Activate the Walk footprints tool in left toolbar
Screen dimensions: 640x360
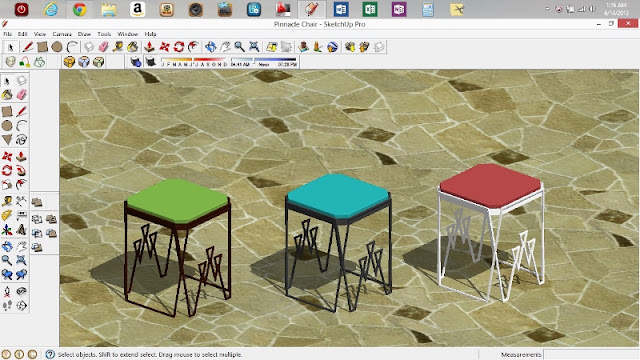(7, 305)
